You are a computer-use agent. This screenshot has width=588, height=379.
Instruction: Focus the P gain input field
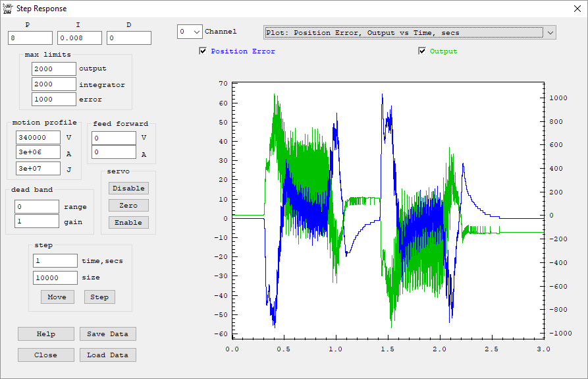tap(30, 38)
